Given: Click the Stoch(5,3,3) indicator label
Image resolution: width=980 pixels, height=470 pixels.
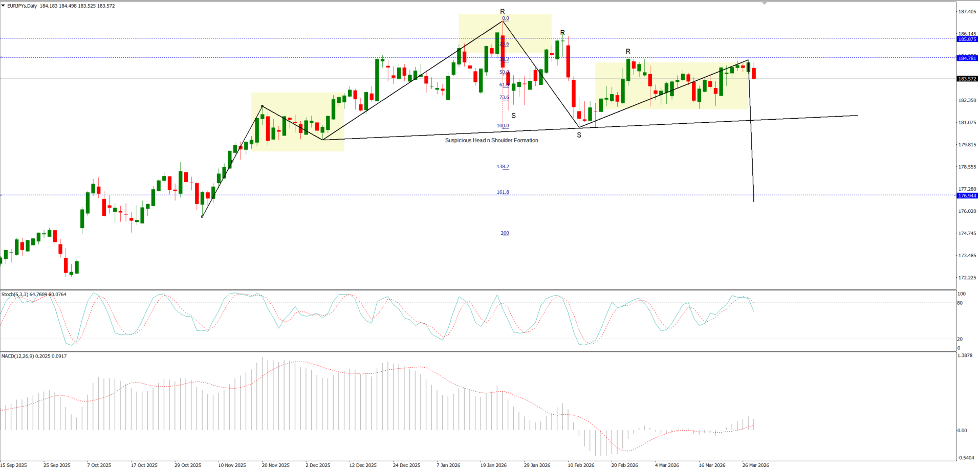Looking at the screenshot, I should point(33,295).
